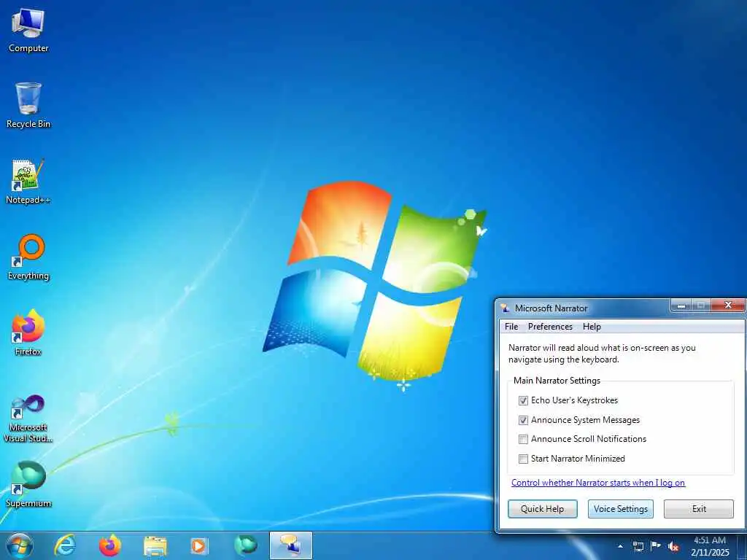Follow the Control whether Narrator starts link
This screenshot has height=560, width=747.
[x=598, y=483]
